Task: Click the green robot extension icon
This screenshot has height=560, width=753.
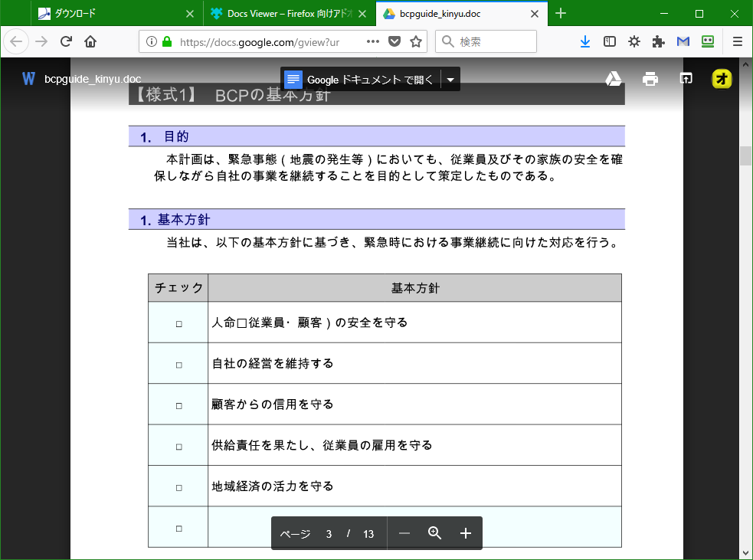Action: [x=708, y=42]
